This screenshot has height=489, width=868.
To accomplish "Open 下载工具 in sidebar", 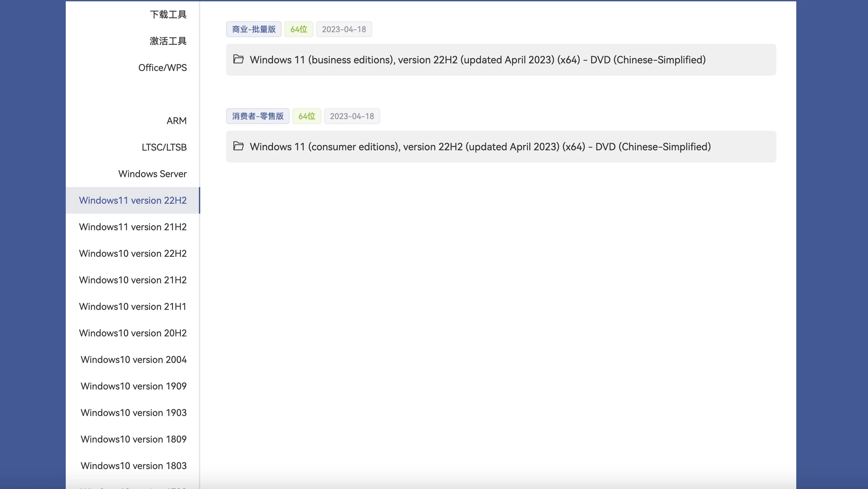I will 168,15.
